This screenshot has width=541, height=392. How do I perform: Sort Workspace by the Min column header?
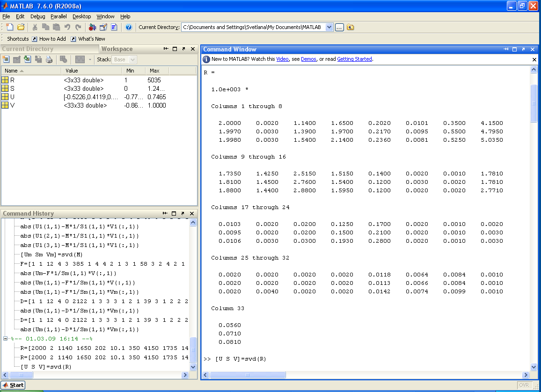point(134,71)
